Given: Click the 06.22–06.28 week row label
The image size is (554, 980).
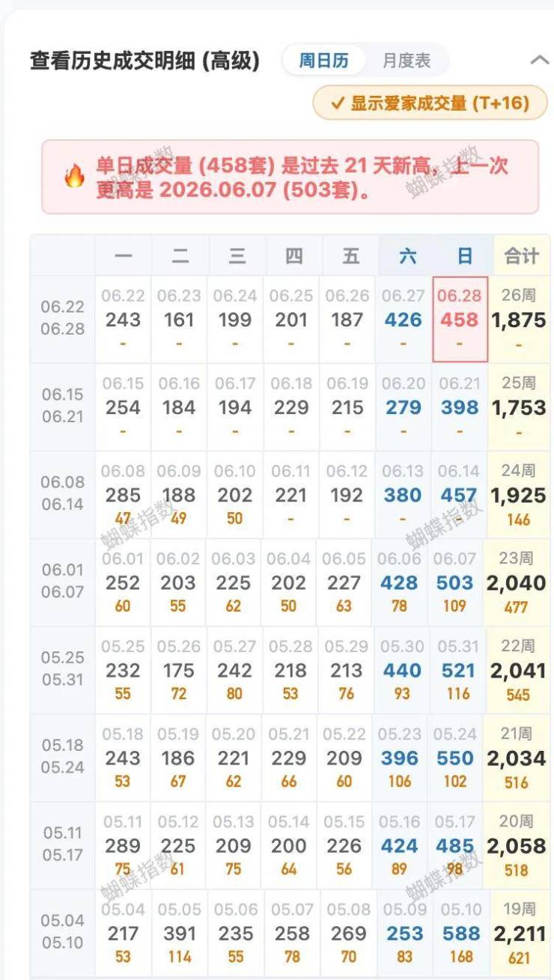Looking at the screenshot, I should (63, 318).
